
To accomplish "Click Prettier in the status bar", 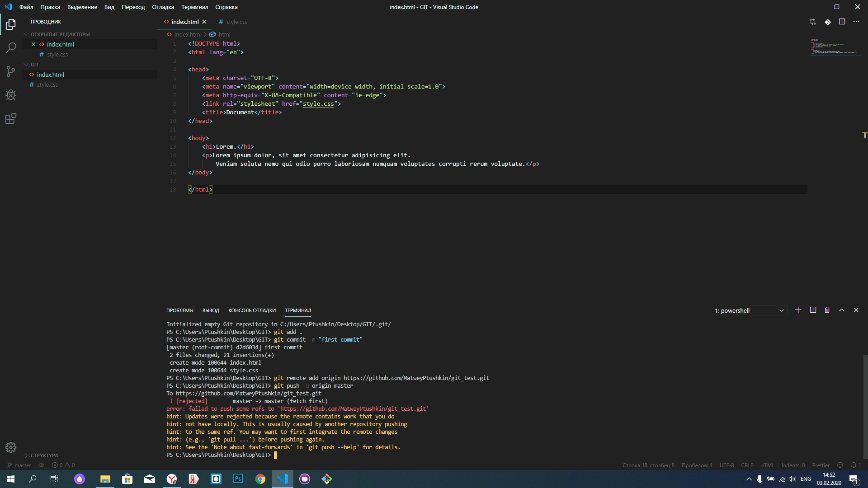I will click(x=821, y=465).
